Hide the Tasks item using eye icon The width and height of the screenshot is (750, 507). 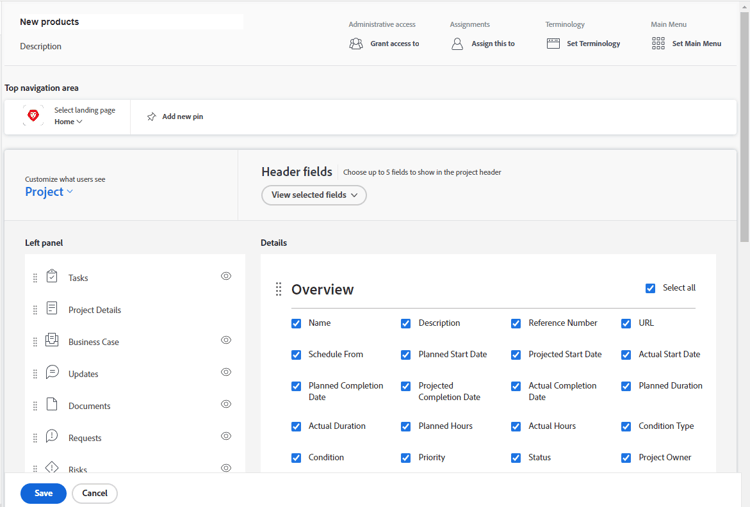point(226,276)
